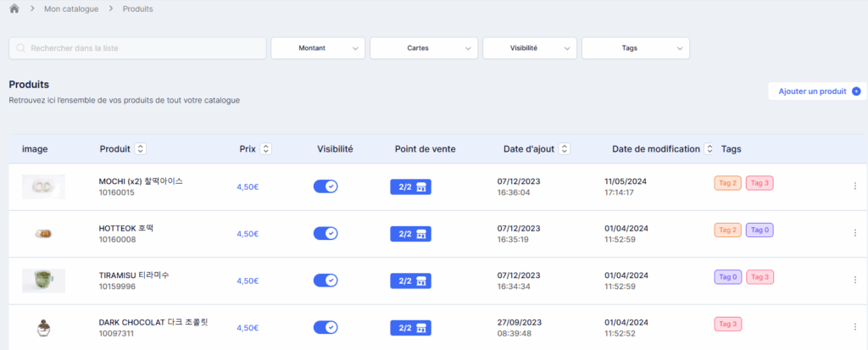Focus the Rechercher dans la liste field
Screen dimensions: 868x350
pos(137,48)
